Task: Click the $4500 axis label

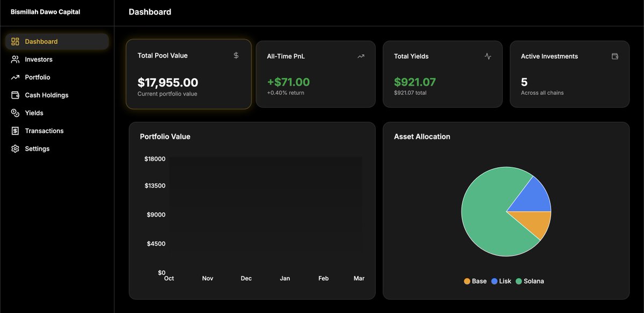Action: [x=156, y=244]
